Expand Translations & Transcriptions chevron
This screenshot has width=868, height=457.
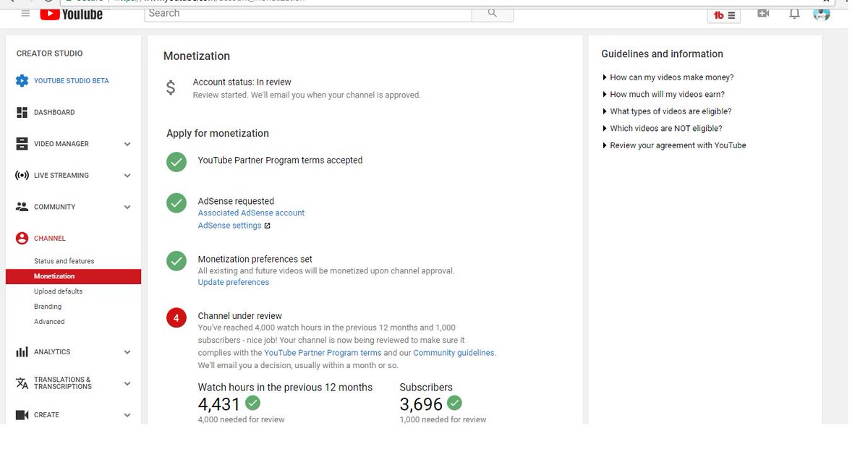(x=127, y=383)
